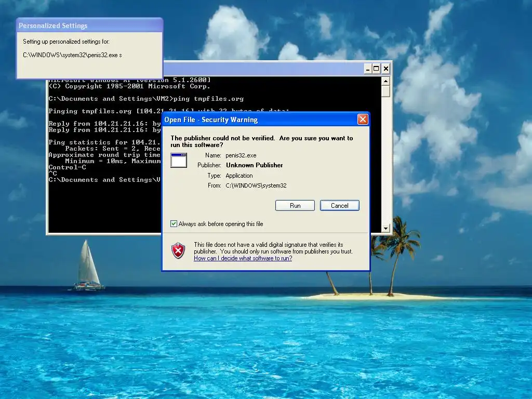Cancel the Open File security warning

[x=340, y=206]
